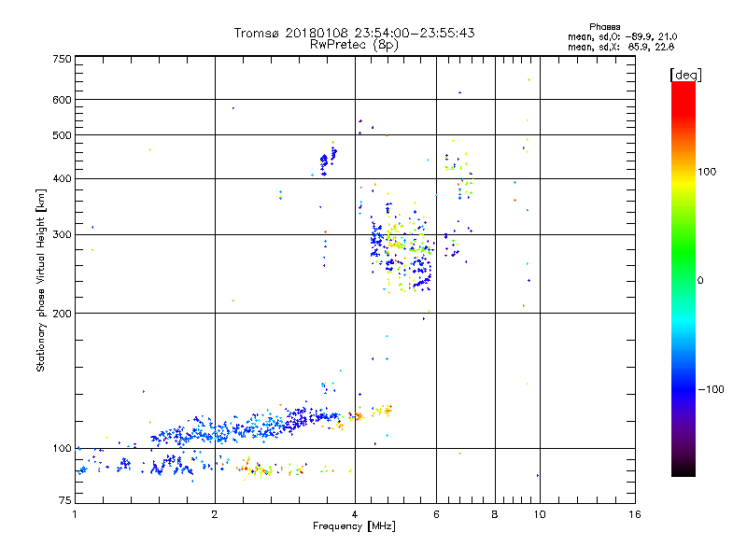This screenshot has height=560, width=747.
Task: Click the plot title 'Tromsø 20180108 23:54:00-23:55:43'
Action: coord(354,33)
